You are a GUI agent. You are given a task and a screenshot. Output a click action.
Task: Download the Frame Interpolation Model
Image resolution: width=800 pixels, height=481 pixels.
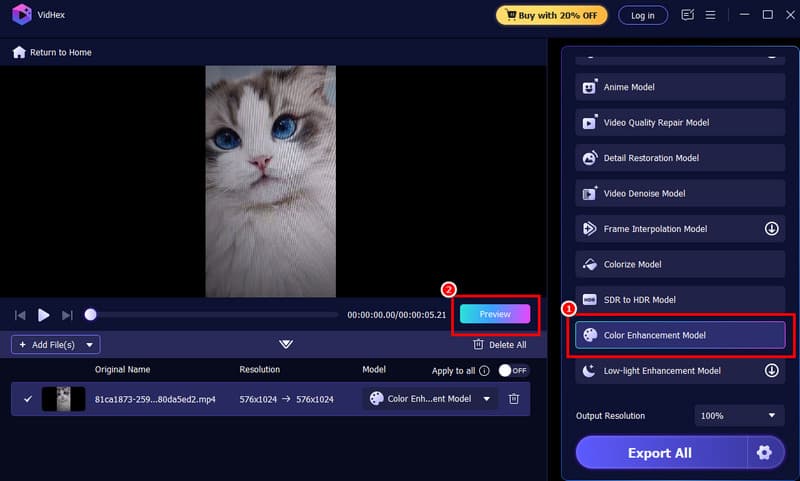[772, 229]
